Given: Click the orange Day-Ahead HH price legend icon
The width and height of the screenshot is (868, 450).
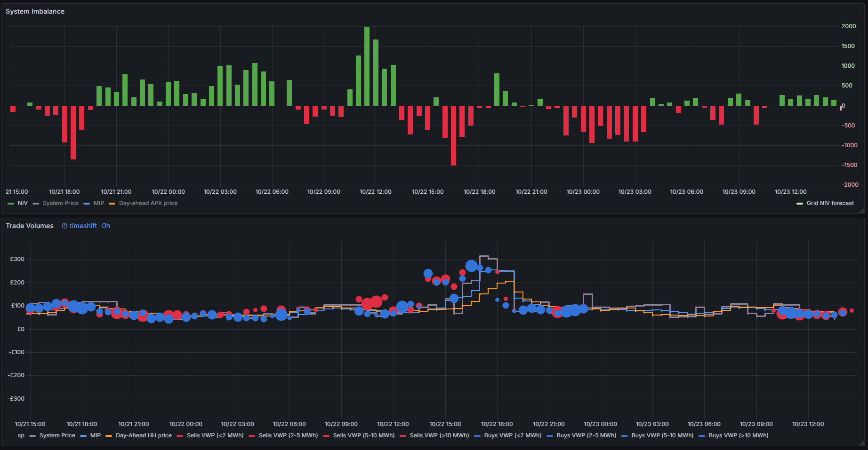Looking at the screenshot, I should (x=109, y=435).
